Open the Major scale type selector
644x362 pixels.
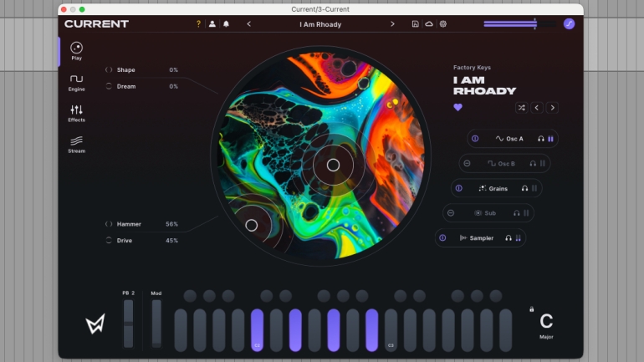point(546,337)
